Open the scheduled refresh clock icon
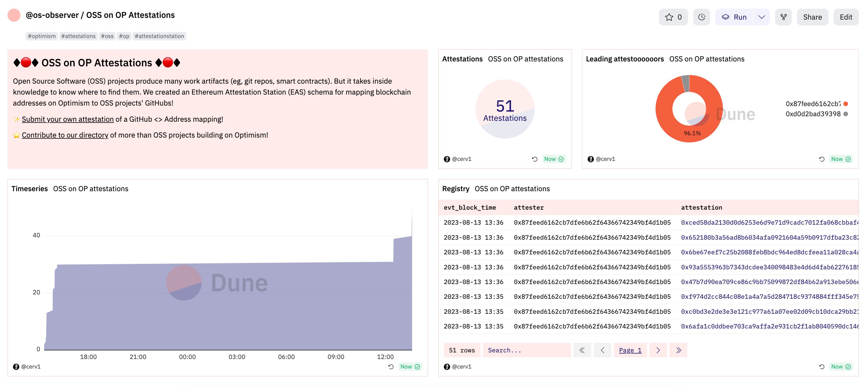This screenshot has width=868, height=387. (x=702, y=17)
